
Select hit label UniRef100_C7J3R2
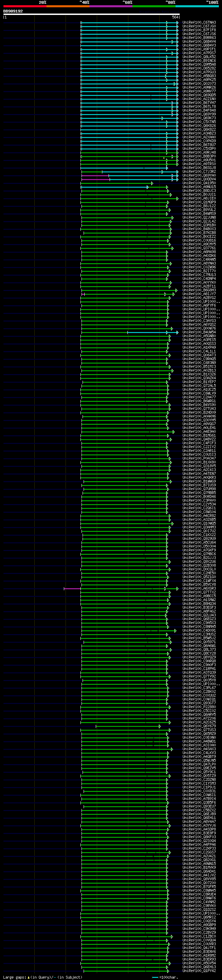click(199, 172)
